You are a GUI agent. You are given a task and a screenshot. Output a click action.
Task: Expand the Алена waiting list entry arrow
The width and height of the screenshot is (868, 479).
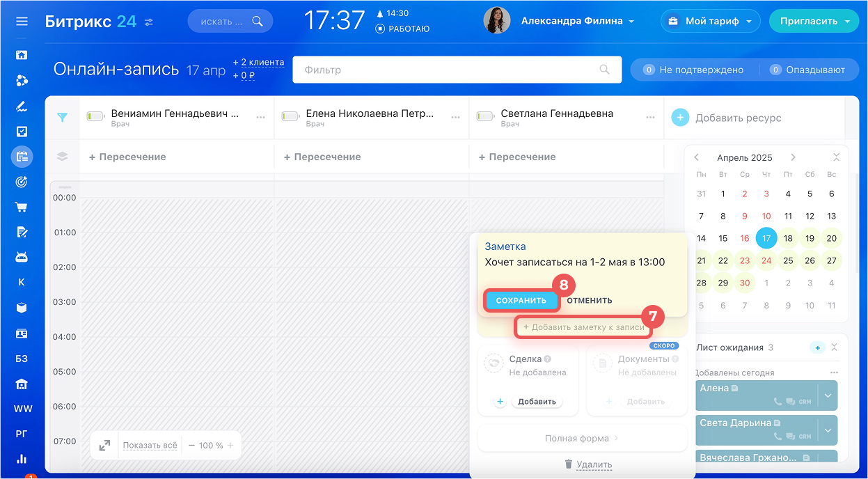click(828, 395)
